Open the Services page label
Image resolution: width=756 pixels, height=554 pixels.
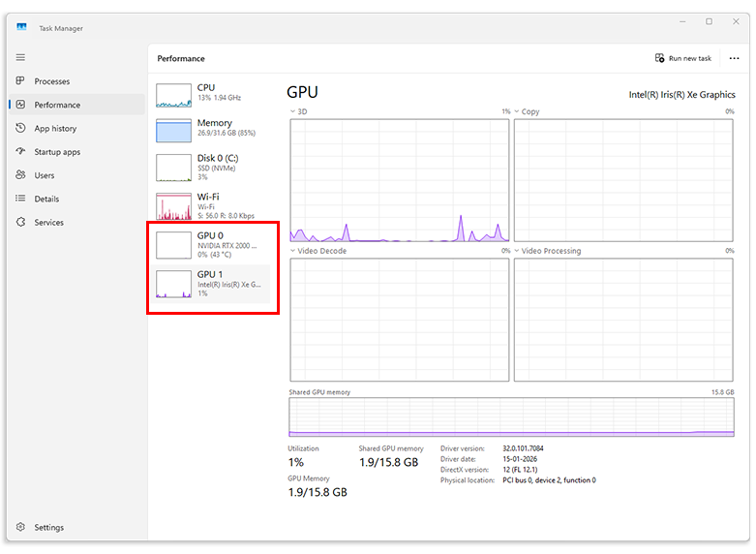[48, 223]
